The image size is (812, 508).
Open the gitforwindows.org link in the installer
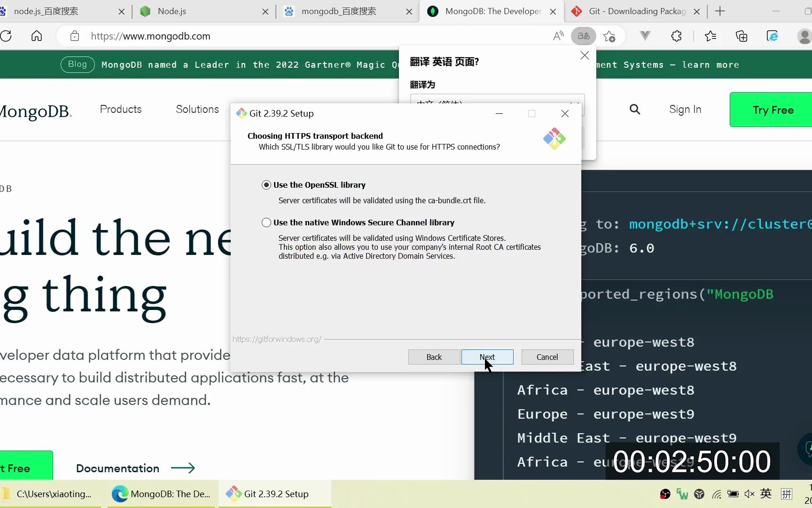pyautogui.click(x=277, y=339)
